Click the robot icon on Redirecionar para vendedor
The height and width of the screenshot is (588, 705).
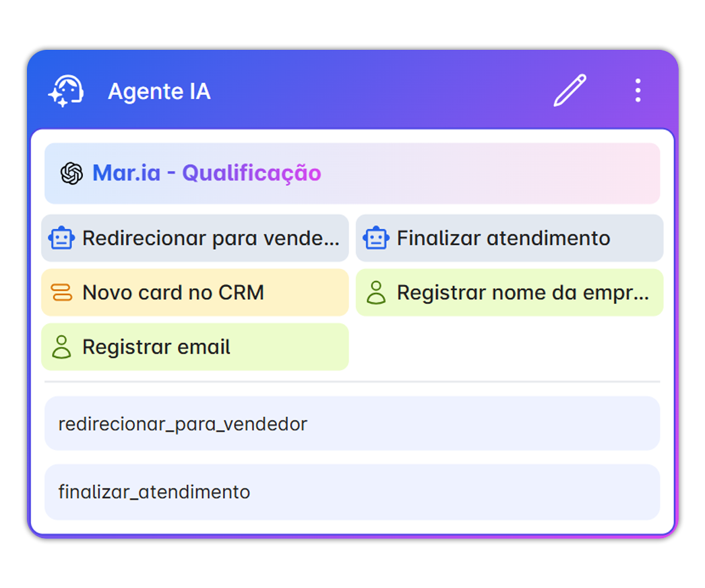tap(62, 238)
